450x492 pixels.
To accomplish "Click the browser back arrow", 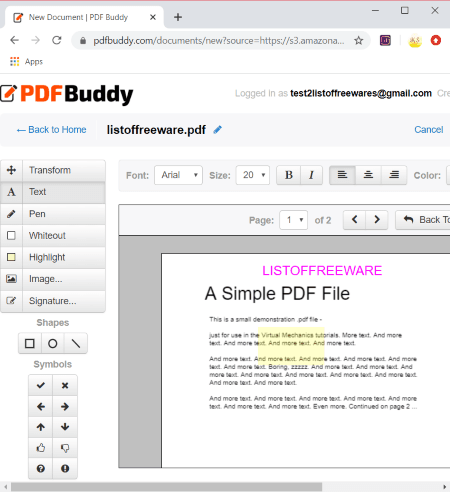I will pyautogui.click(x=14, y=40).
